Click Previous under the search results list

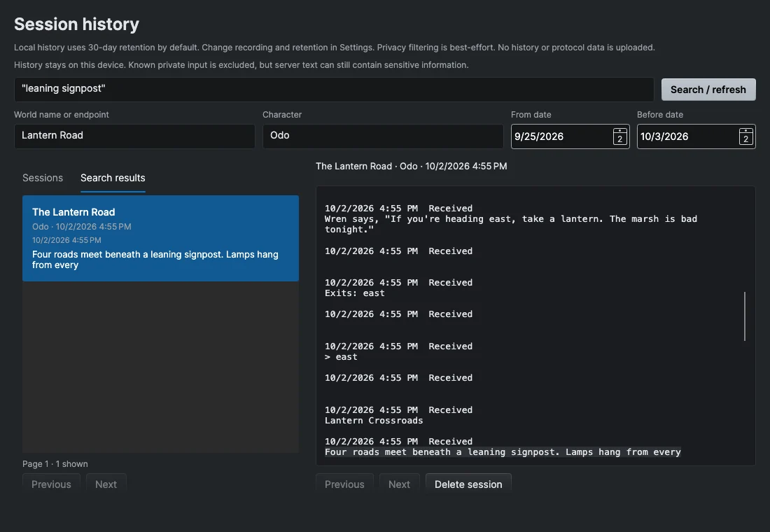[51, 484]
